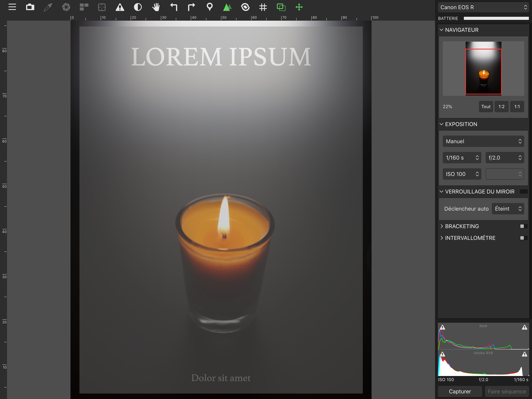
Task: Click the Capturer button
Action: (460, 391)
